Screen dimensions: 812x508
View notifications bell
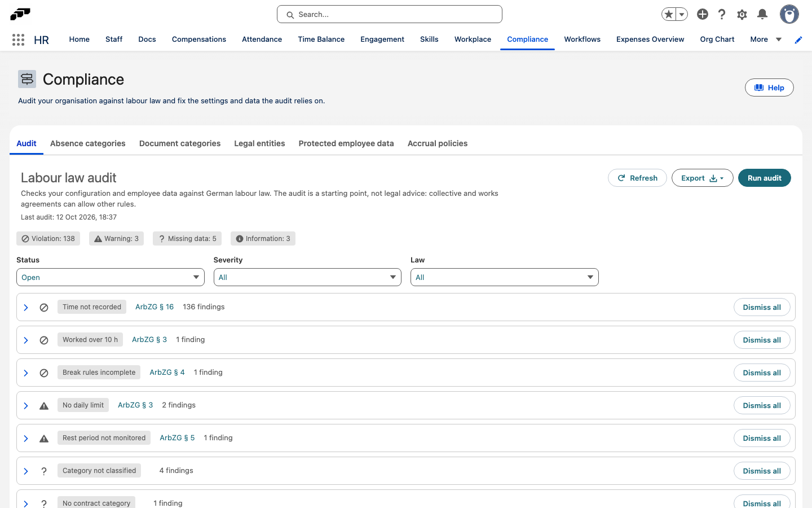(x=762, y=14)
